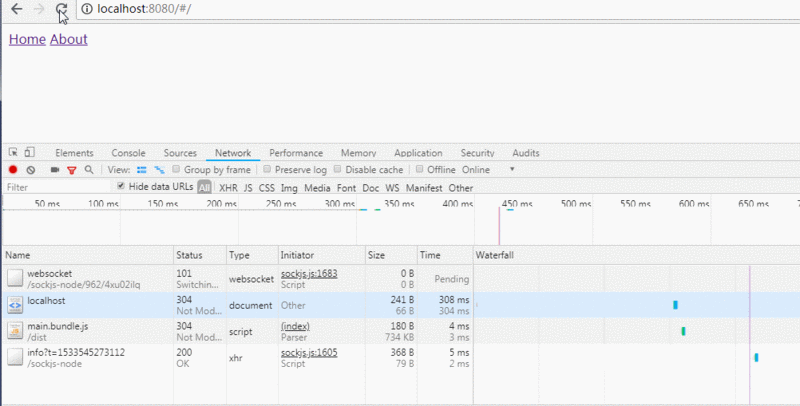Viewport: 800px width, 406px height.
Task: Filter requests by Font
Action: click(x=346, y=188)
